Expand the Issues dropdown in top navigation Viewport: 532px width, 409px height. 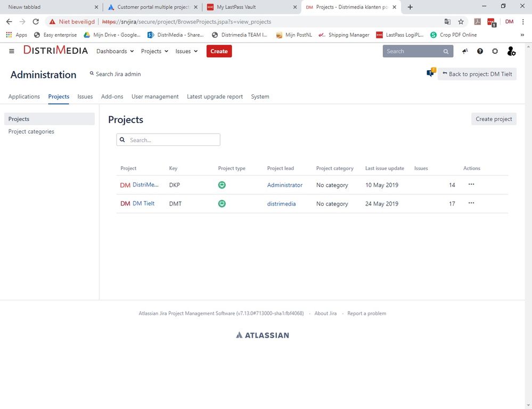pos(186,51)
